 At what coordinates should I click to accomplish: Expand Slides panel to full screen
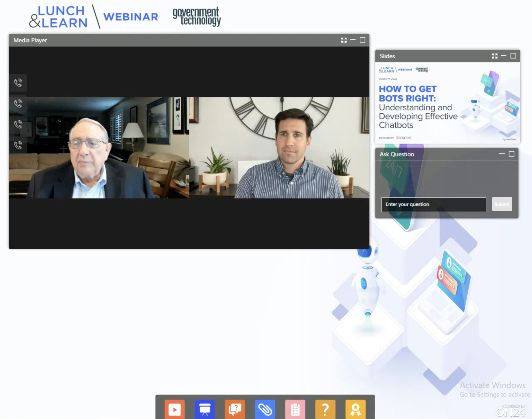(x=495, y=56)
